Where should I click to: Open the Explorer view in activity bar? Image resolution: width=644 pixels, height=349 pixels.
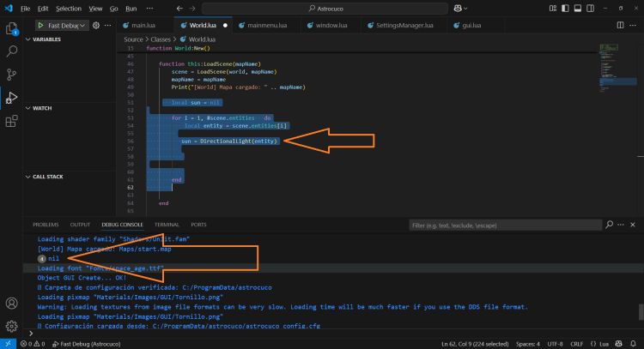pyautogui.click(x=12, y=28)
